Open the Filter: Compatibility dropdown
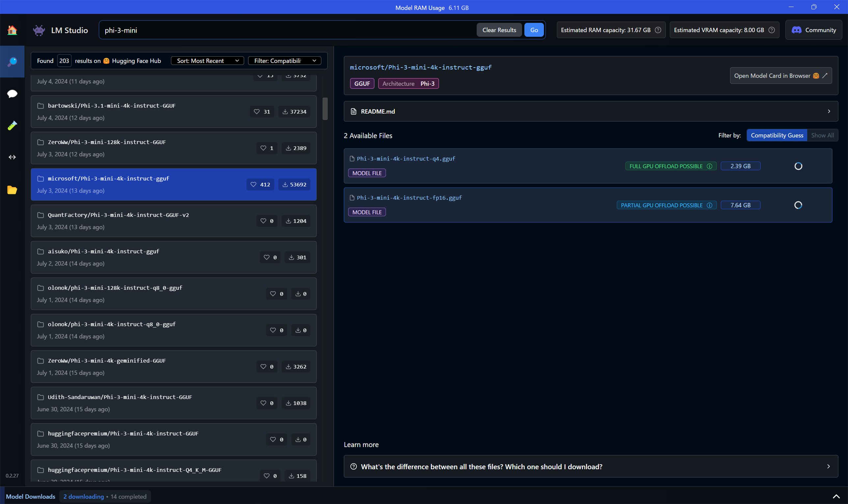 [x=285, y=61]
